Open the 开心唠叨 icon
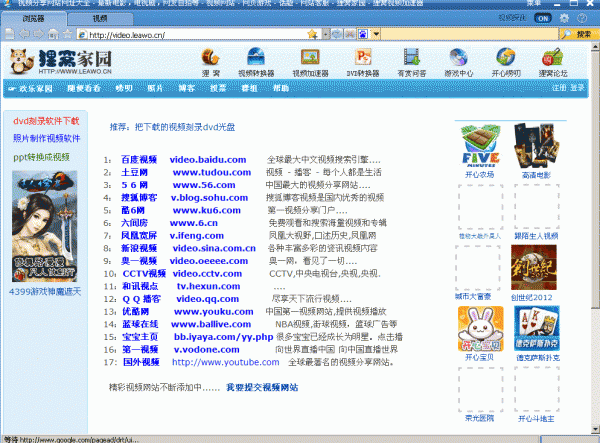Screen dimensions: 600x443 tap(506, 57)
